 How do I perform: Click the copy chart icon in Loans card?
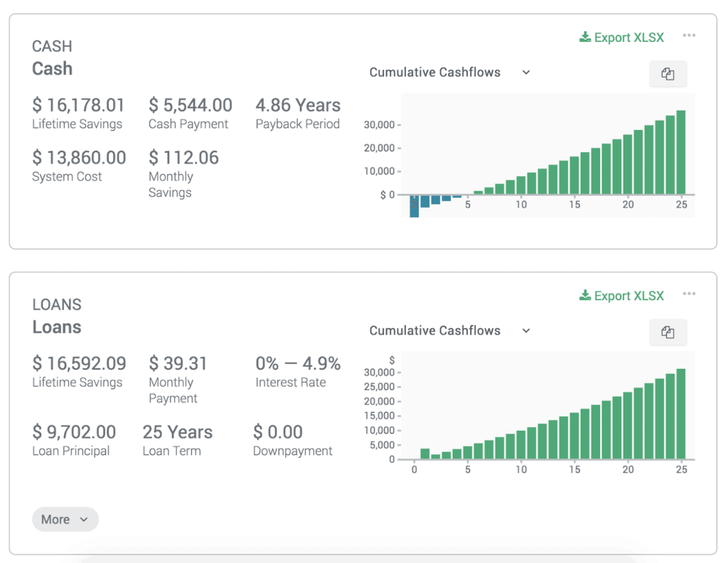click(x=668, y=332)
